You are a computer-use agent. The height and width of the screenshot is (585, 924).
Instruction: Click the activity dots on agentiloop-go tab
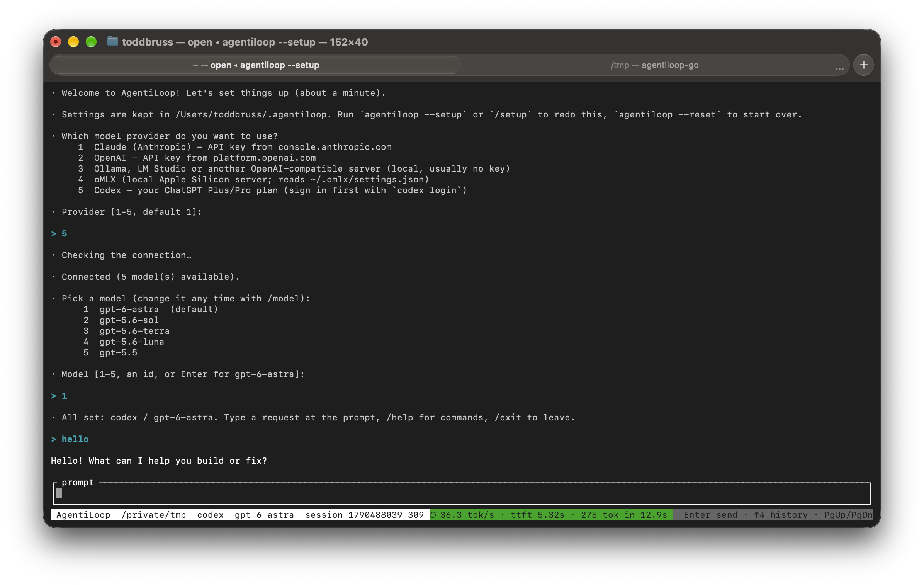click(x=839, y=69)
